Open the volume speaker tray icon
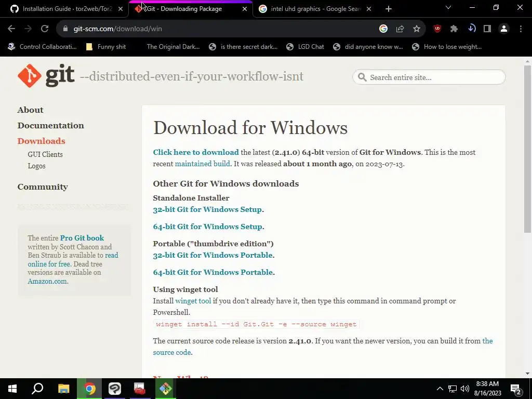The height and width of the screenshot is (399, 532). (x=465, y=389)
